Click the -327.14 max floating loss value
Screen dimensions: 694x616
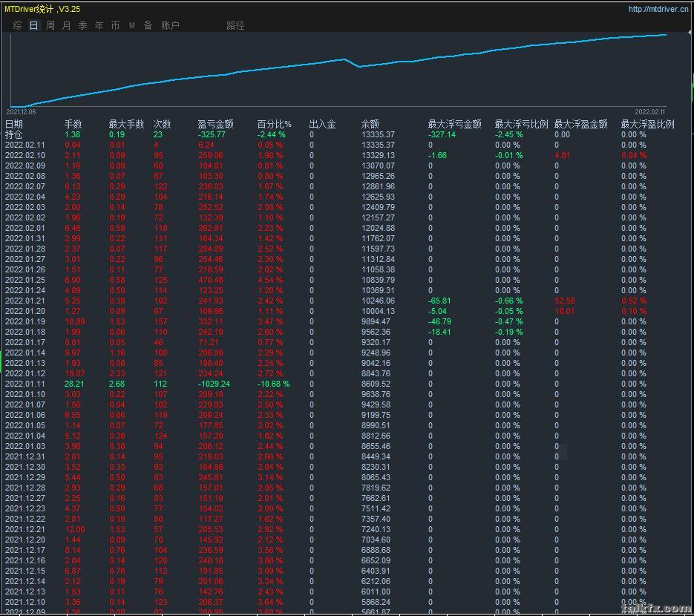pyautogui.click(x=442, y=134)
